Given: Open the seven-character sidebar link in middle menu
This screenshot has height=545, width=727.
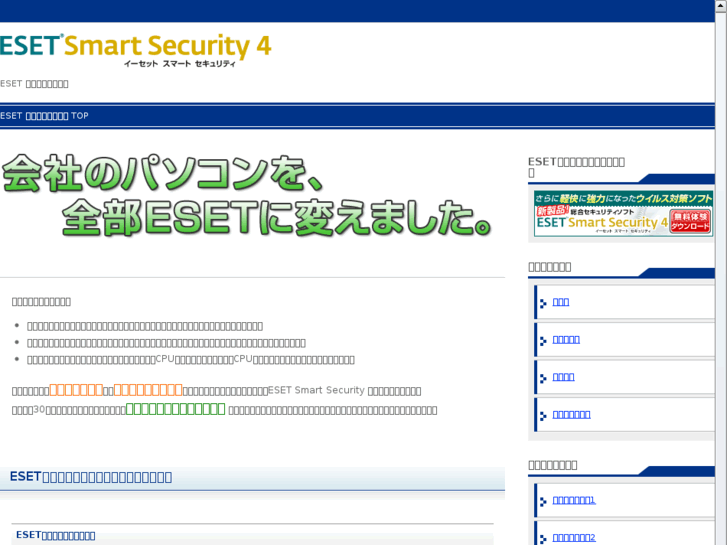Looking at the screenshot, I should [571, 414].
